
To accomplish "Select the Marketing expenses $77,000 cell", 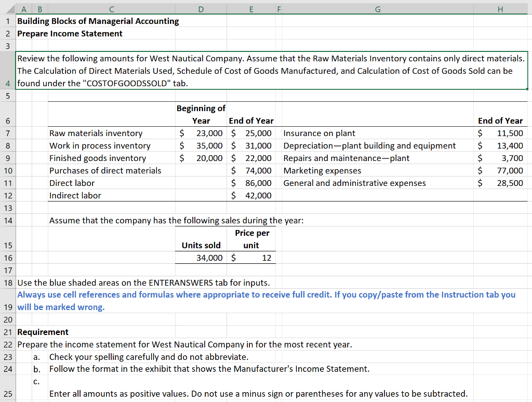I will point(500,170).
